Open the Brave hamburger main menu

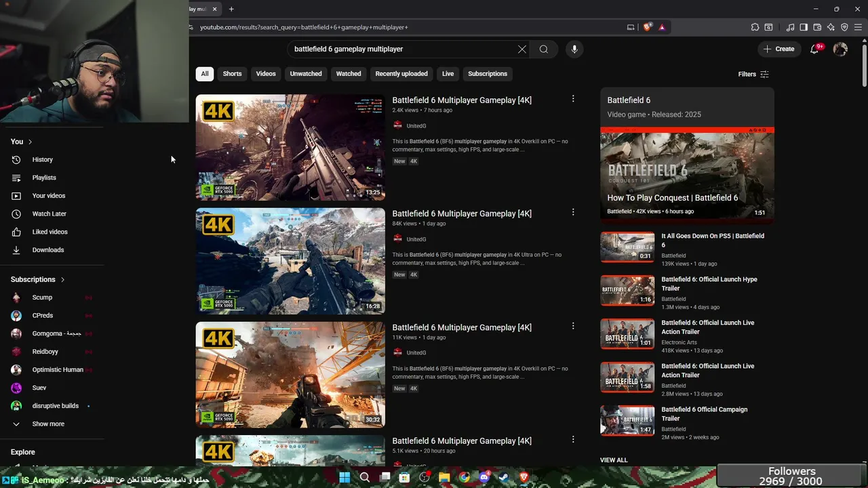point(858,27)
